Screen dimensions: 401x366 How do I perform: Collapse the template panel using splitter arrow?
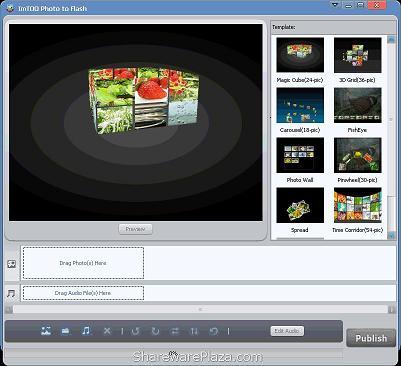click(x=269, y=117)
